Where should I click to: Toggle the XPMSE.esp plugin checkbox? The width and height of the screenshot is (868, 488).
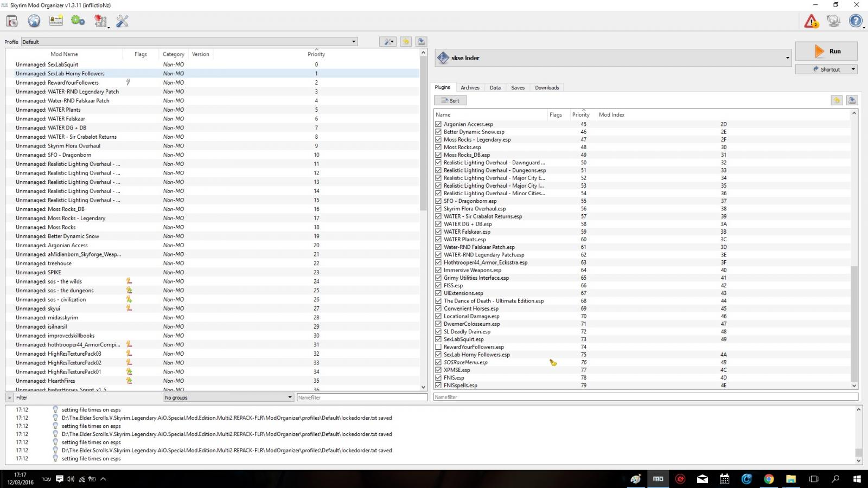pyautogui.click(x=438, y=370)
